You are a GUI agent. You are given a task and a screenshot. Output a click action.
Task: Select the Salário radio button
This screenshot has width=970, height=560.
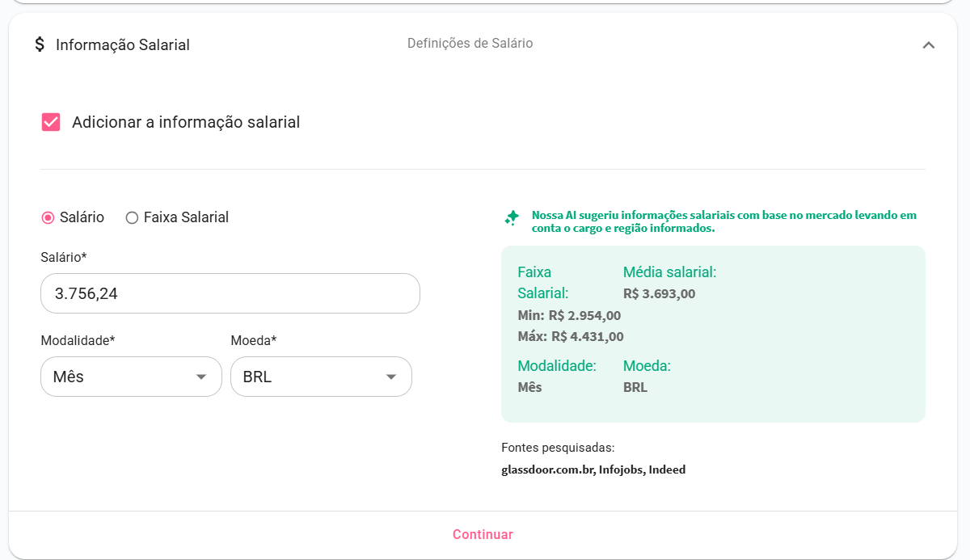tap(48, 217)
